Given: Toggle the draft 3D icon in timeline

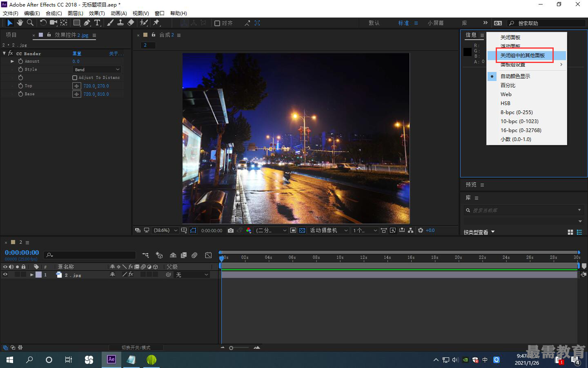Looking at the screenshot, I should pyautogui.click(x=159, y=255).
